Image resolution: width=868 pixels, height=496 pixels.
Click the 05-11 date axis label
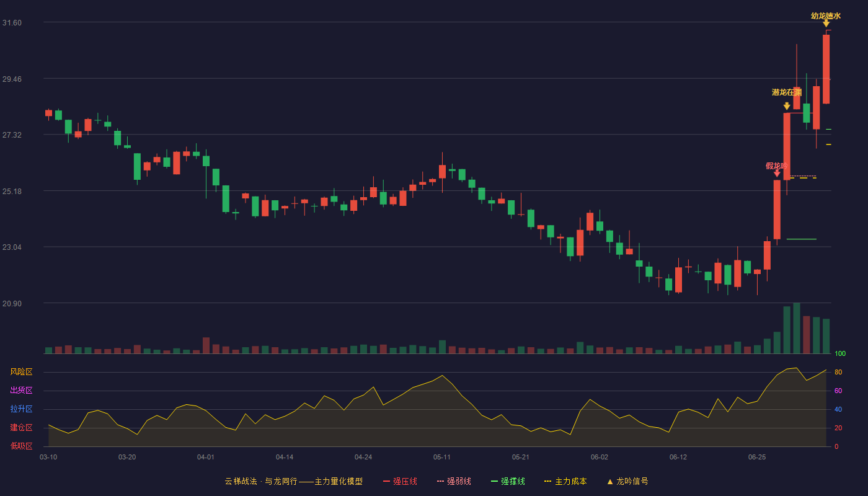point(442,457)
